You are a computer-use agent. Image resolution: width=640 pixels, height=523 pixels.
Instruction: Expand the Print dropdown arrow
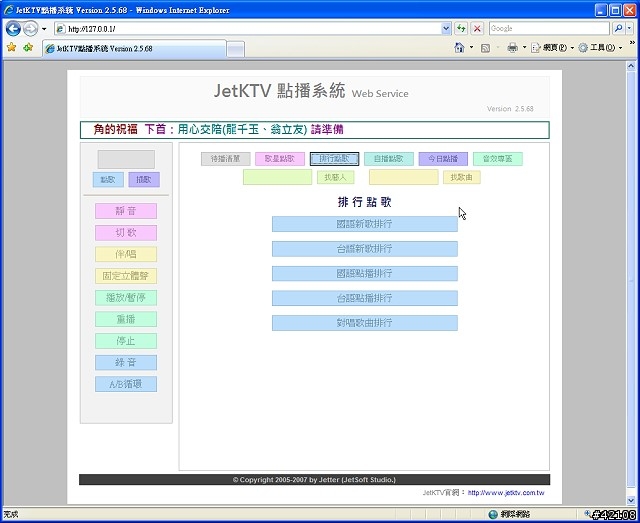(524, 48)
